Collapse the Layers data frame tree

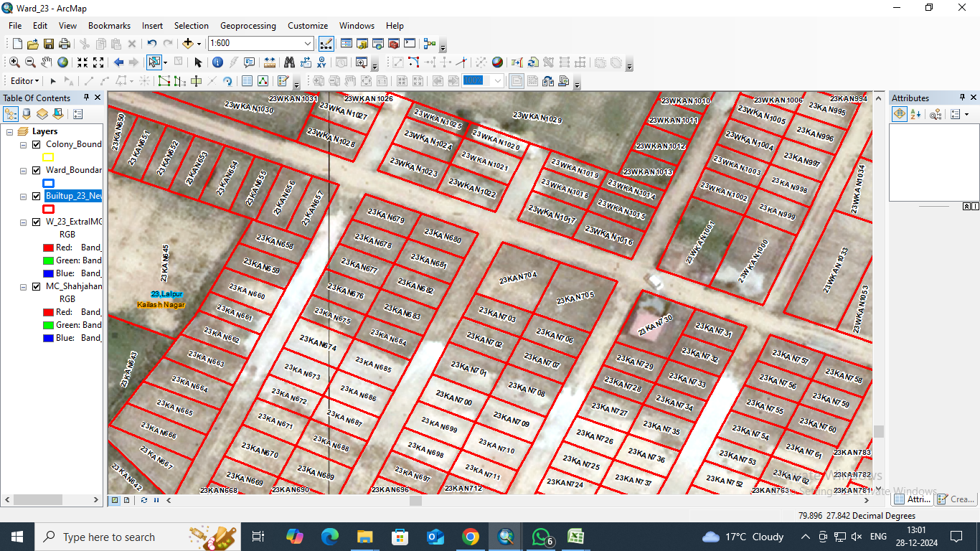click(x=10, y=131)
